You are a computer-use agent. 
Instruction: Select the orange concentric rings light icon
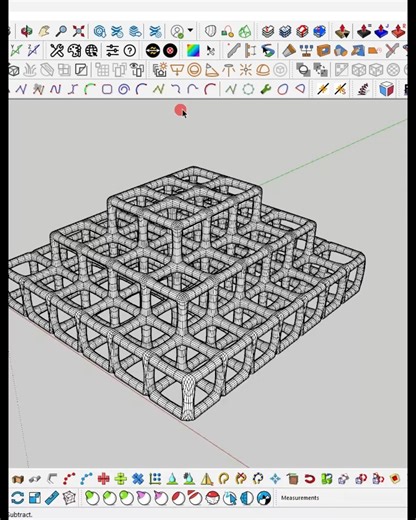pos(194,70)
